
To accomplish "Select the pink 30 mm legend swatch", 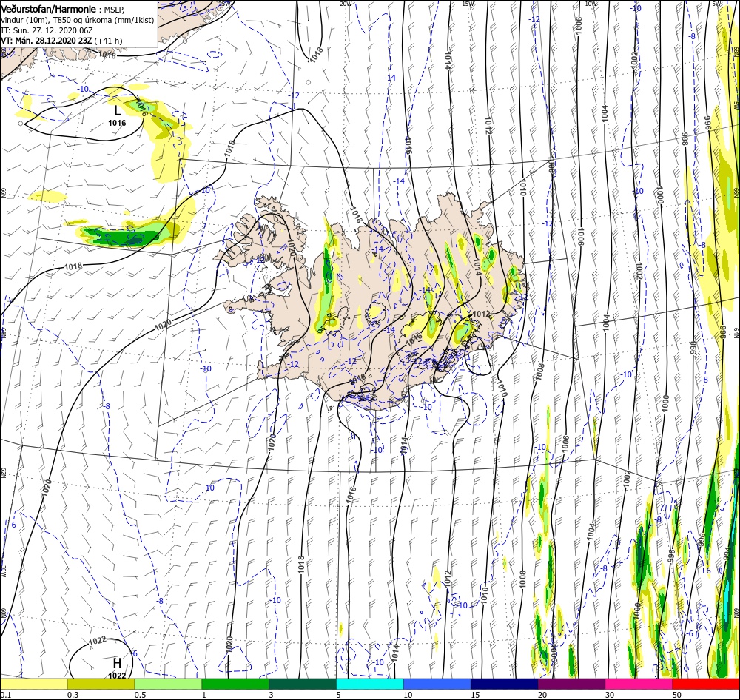I will [639, 684].
